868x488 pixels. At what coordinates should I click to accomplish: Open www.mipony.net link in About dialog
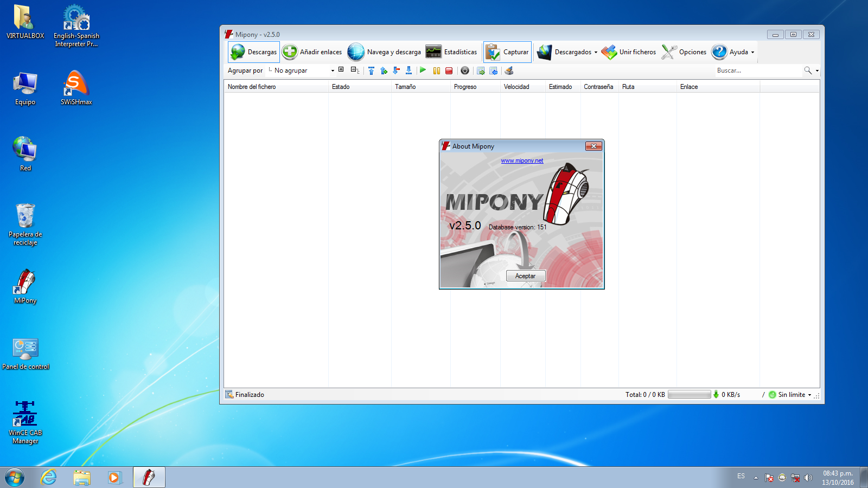point(522,160)
